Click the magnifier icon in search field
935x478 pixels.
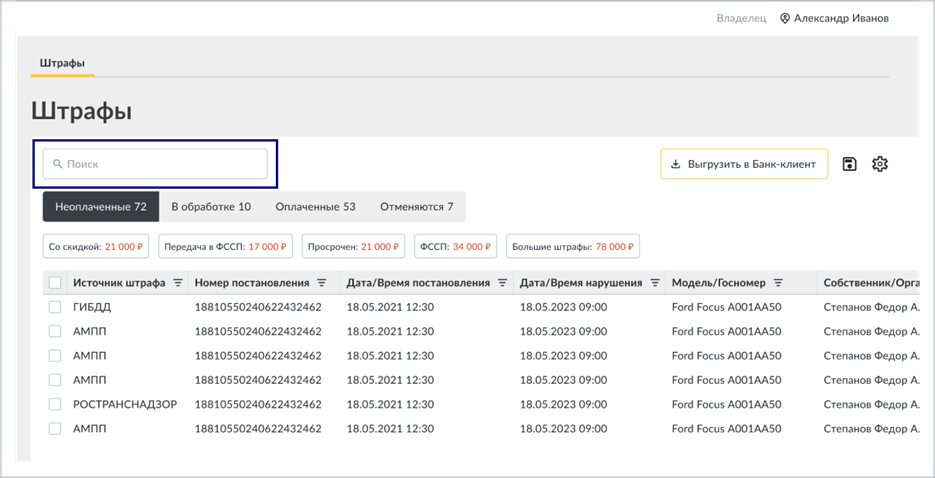pos(58,164)
